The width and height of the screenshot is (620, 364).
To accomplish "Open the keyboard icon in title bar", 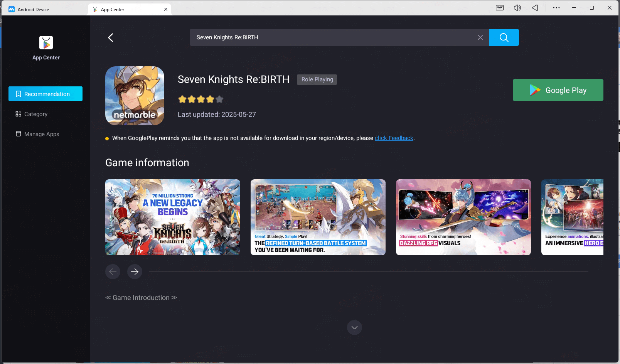I will pyautogui.click(x=499, y=8).
